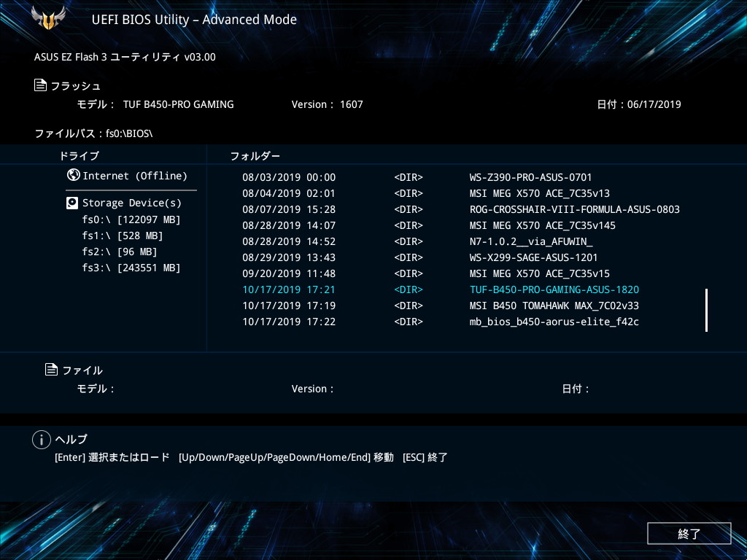The width and height of the screenshot is (747, 560).
Task: Click date 08/28/2019 14:52 entry
Action: 289,241
